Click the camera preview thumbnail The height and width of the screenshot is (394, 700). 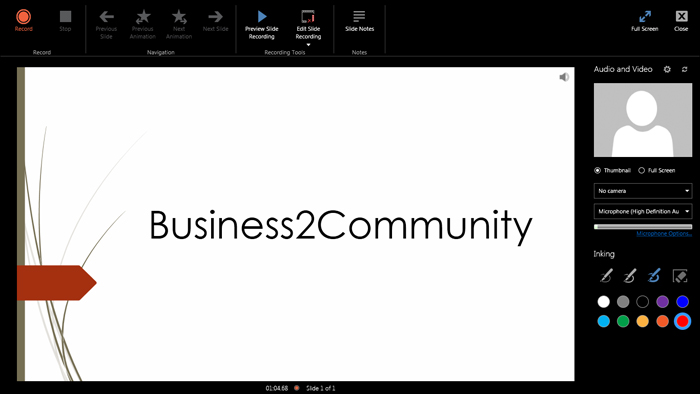[643, 120]
